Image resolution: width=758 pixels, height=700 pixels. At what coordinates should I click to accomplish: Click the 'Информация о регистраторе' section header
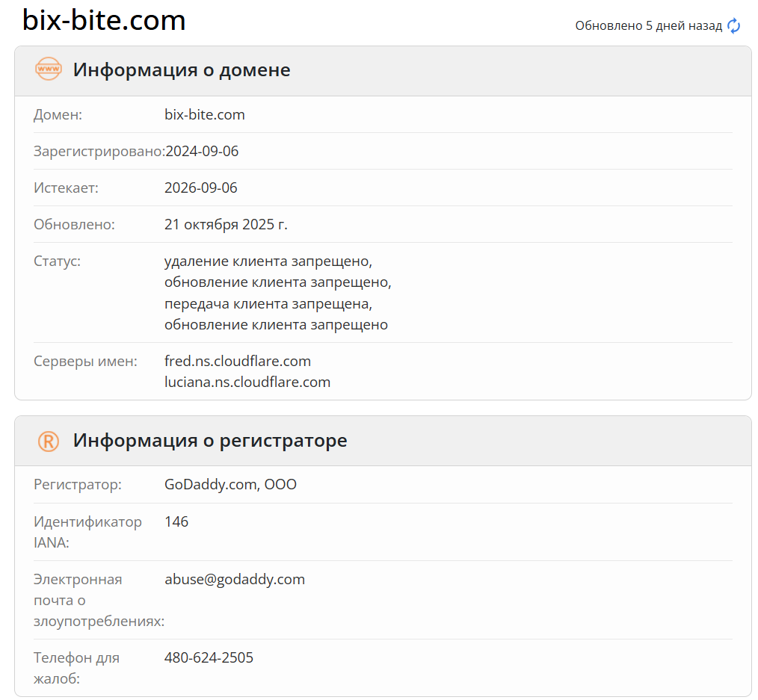point(209,441)
